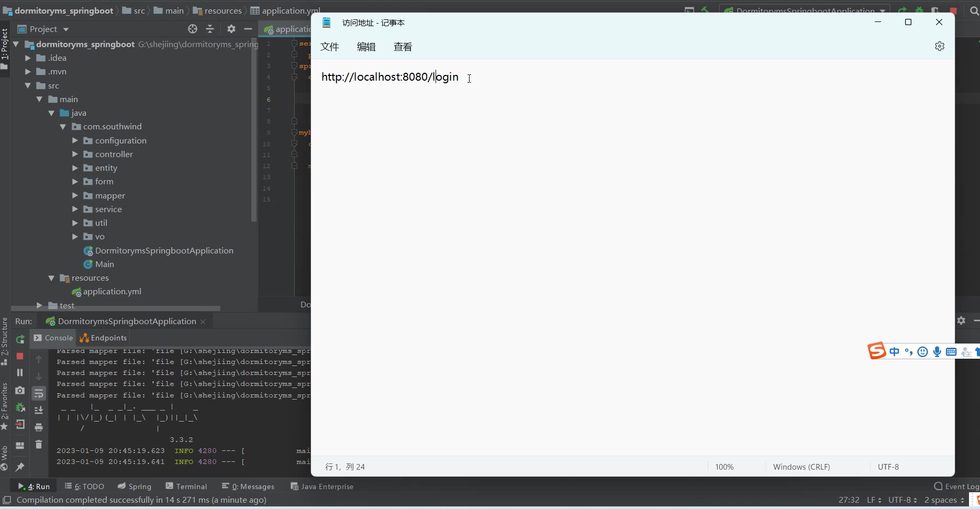This screenshot has width=980, height=509.
Task: Collapse all in Project panel
Action: coord(210,29)
